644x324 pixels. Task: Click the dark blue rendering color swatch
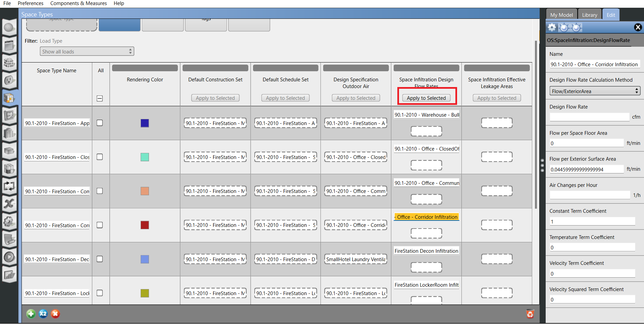tap(145, 123)
